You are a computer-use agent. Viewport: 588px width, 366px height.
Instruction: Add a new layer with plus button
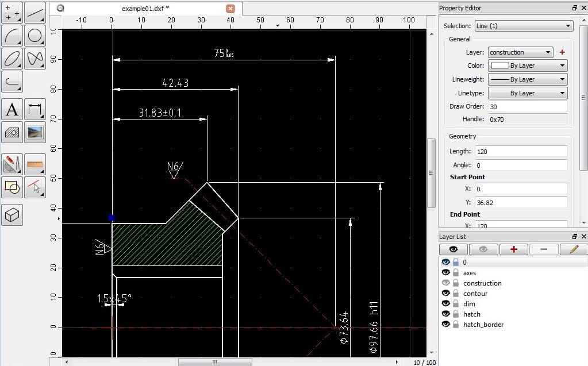click(x=514, y=249)
